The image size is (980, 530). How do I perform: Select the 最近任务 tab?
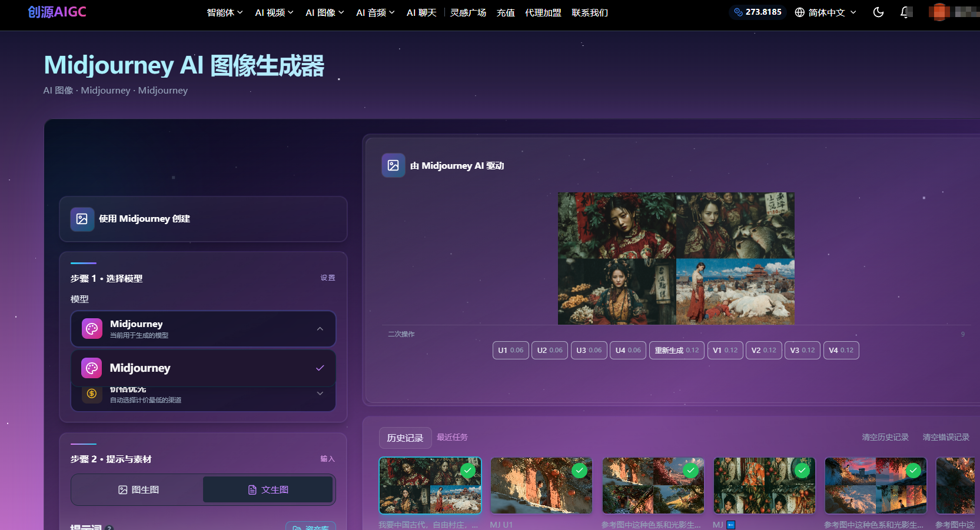453,437
